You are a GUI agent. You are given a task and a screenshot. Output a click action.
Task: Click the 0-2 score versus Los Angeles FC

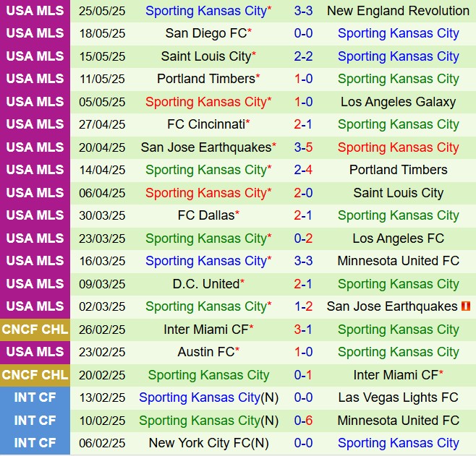(x=303, y=238)
